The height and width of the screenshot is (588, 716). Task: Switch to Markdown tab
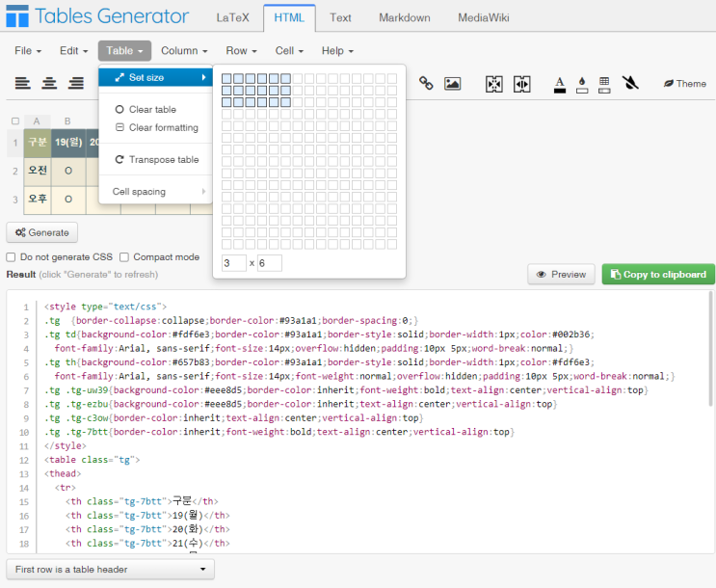(405, 17)
